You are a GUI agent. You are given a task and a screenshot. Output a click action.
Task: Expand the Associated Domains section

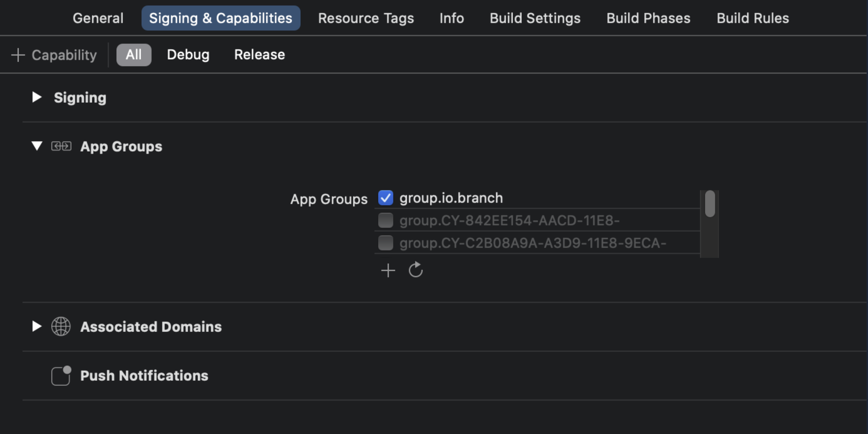pos(37,326)
